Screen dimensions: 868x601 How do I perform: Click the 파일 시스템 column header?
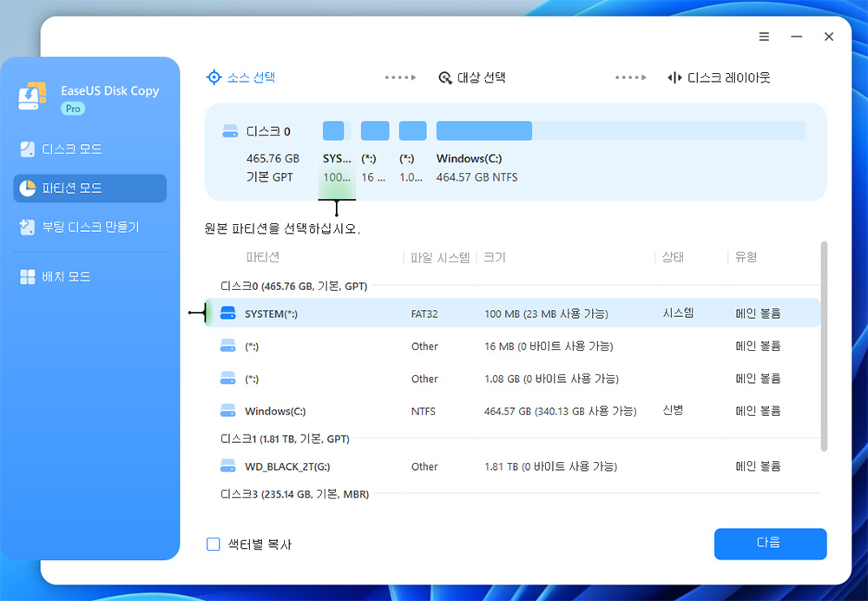tap(439, 258)
